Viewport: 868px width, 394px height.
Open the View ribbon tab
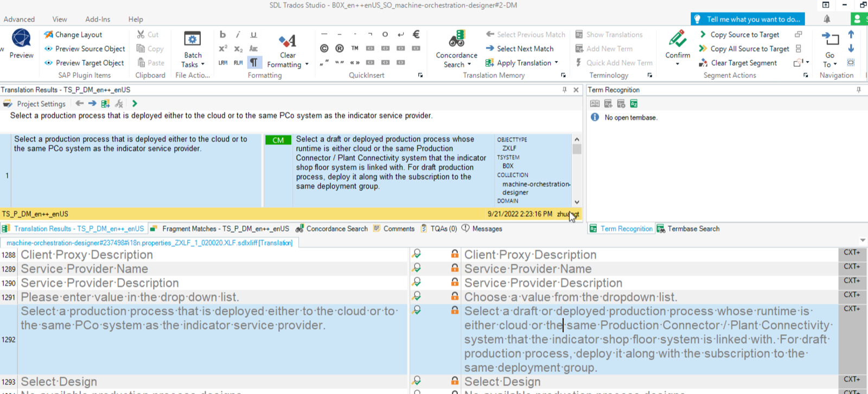point(60,19)
